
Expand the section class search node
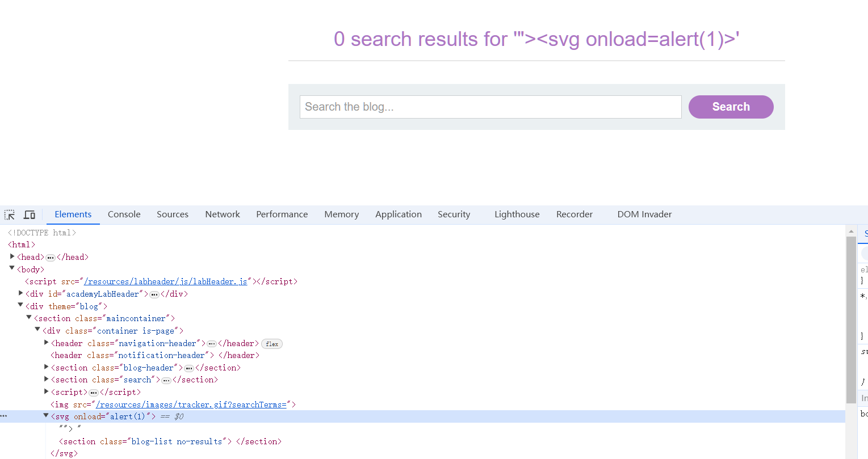point(46,380)
